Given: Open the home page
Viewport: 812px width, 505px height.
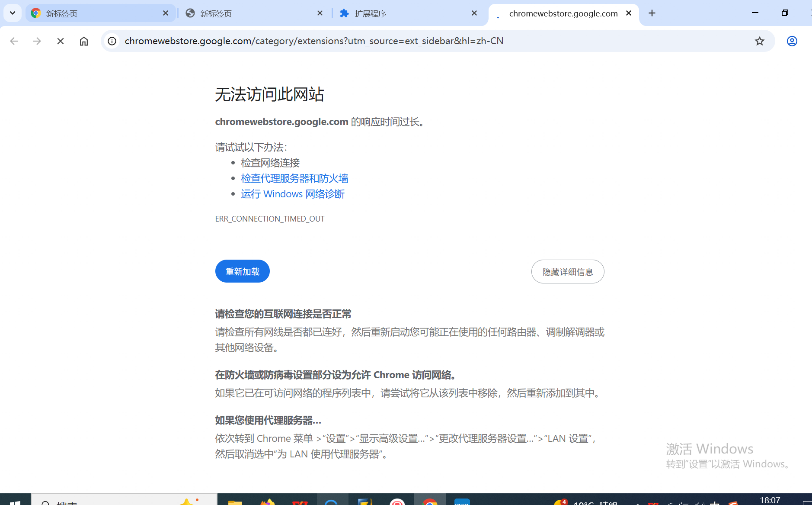Looking at the screenshot, I should (84, 41).
